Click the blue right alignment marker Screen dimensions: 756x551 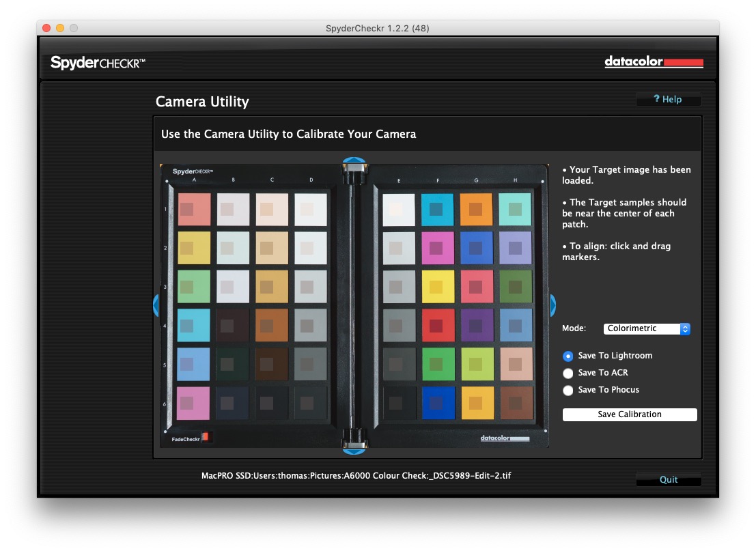tap(552, 305)
